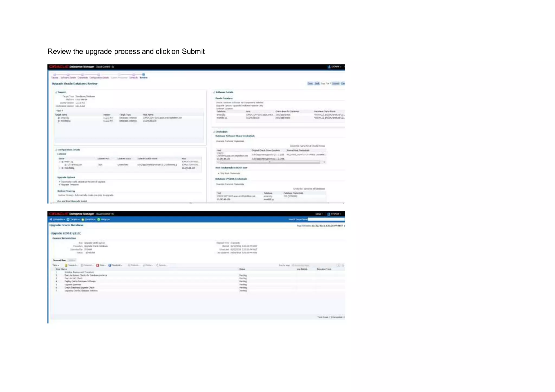Screen dimensions: 555x392
Task: Click the Enterprise menu icon
Action: point(51,220)
